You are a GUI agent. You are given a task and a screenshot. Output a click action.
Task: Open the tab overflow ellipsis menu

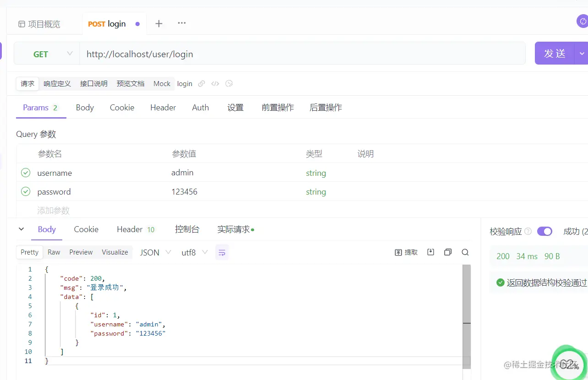pos(182,23)
